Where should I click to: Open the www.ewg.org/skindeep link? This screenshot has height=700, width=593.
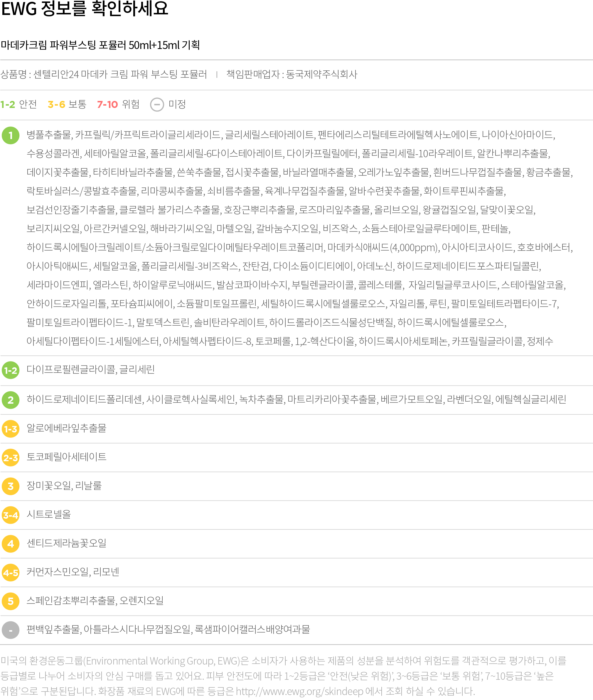click(x=299, y=691)
